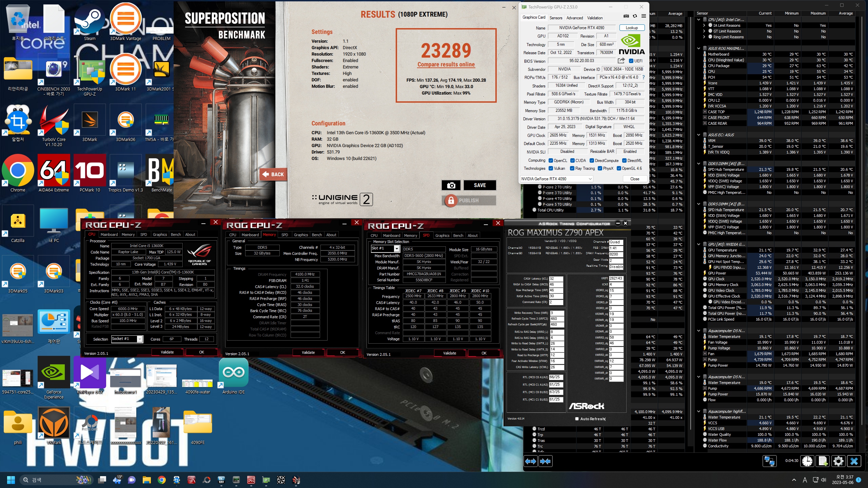868x488 pixels.
Task: Click Validate in the first CPU-Z window
Action: 167,352
